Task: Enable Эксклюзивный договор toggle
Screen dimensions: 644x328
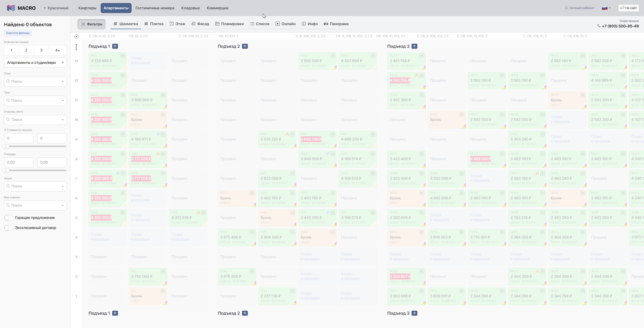Action: point(9,228)
